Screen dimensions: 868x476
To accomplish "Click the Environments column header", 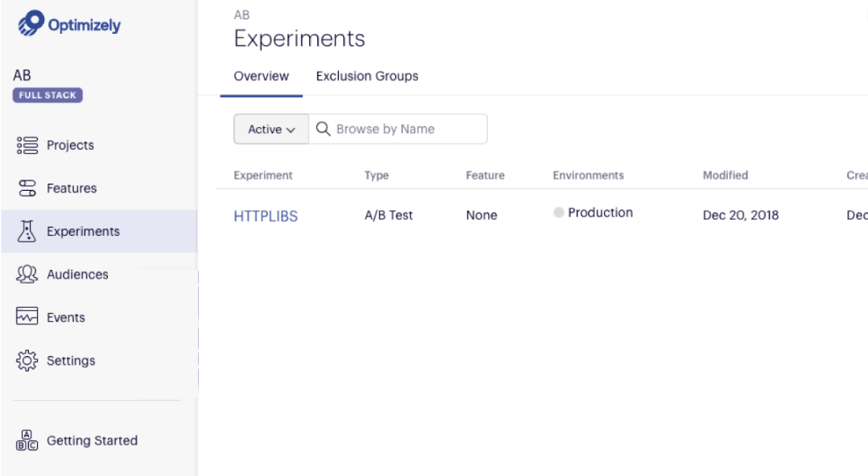I will point(588,175).
